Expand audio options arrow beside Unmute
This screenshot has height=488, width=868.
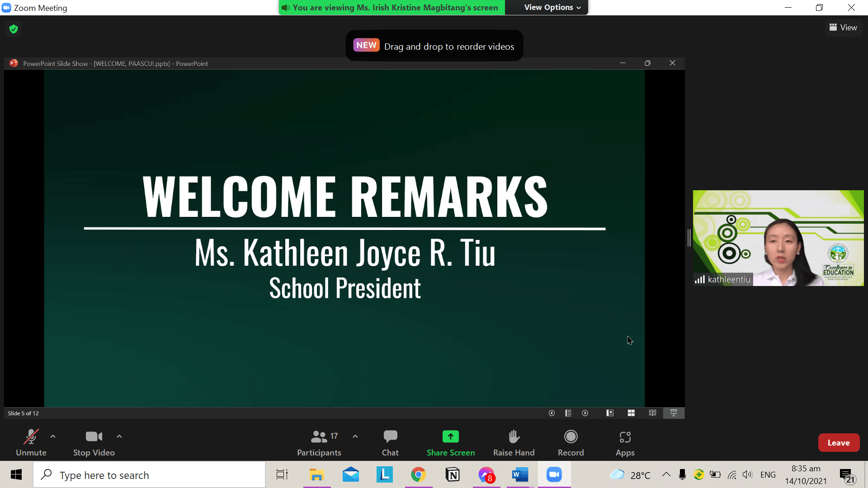[53, 436]
